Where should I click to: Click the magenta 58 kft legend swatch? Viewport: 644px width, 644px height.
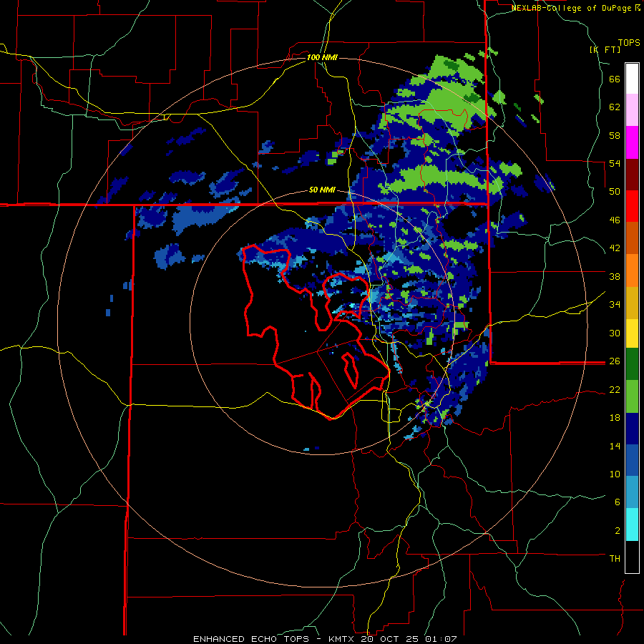(632, 142)
